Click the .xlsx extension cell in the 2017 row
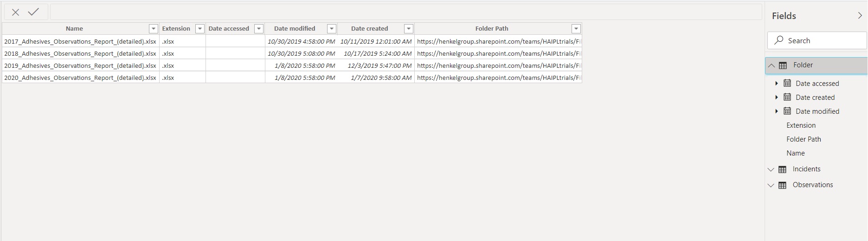The image size is (868, 241). coord(182,41)
